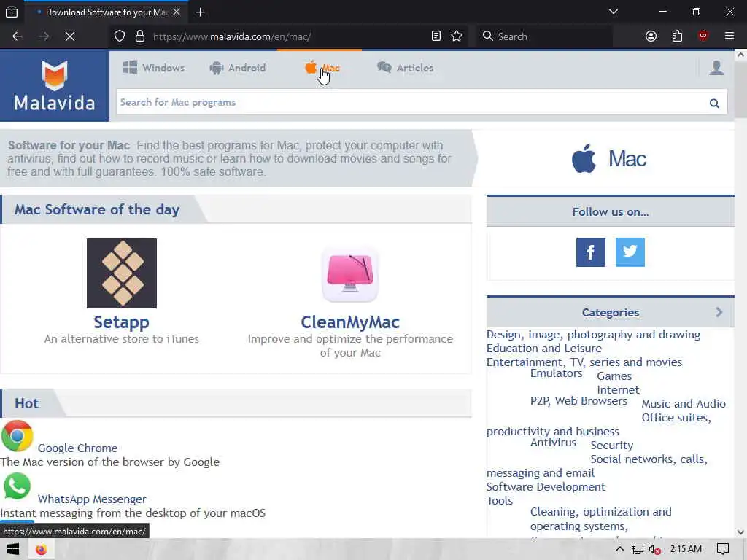
Task: Open the notification center icon
Action: (723, 550)
